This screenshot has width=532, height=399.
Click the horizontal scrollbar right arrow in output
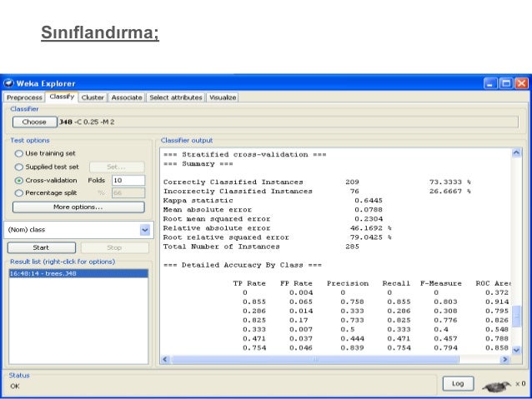tap(504, 359)
